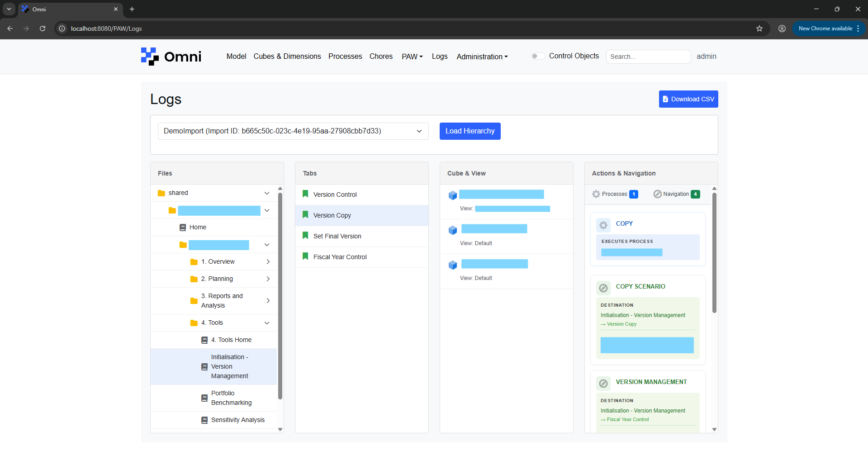Select the Set Final Version tab row

coord(362,236)
